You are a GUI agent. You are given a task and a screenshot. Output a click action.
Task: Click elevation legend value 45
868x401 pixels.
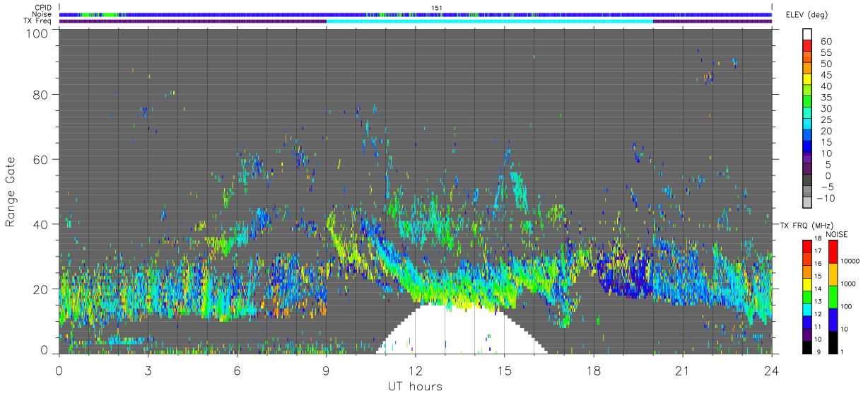pos(826,75)
